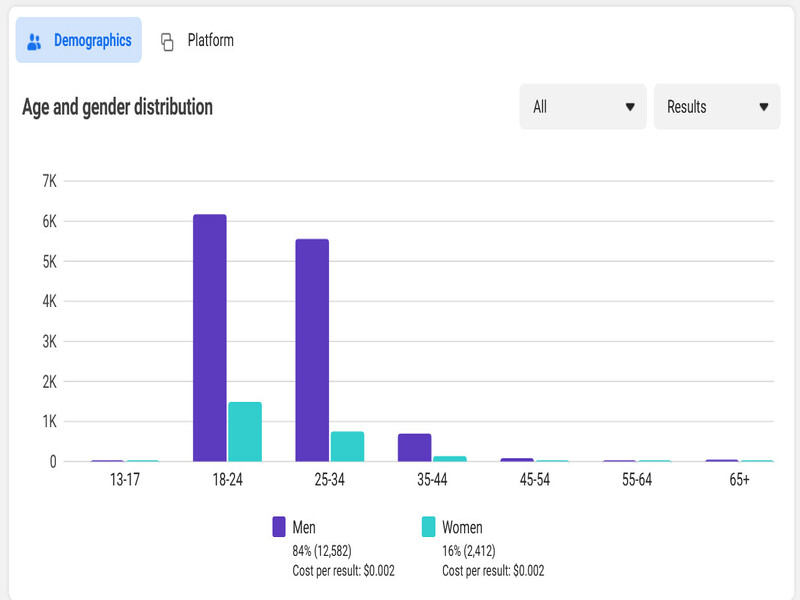Click the Women bar for 18-24
This screenshot has width=800, height=600.
pos(245,432)
